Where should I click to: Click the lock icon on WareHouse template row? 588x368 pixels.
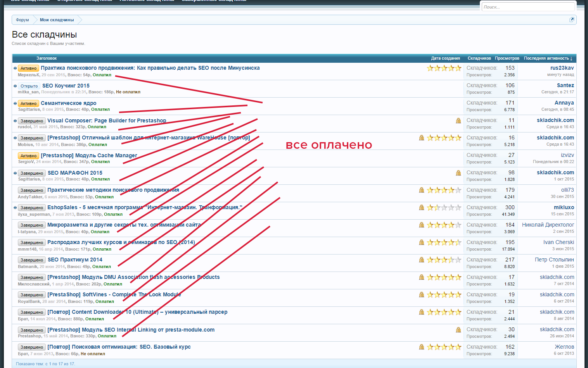pyautogui.click(x=422, y=138)
